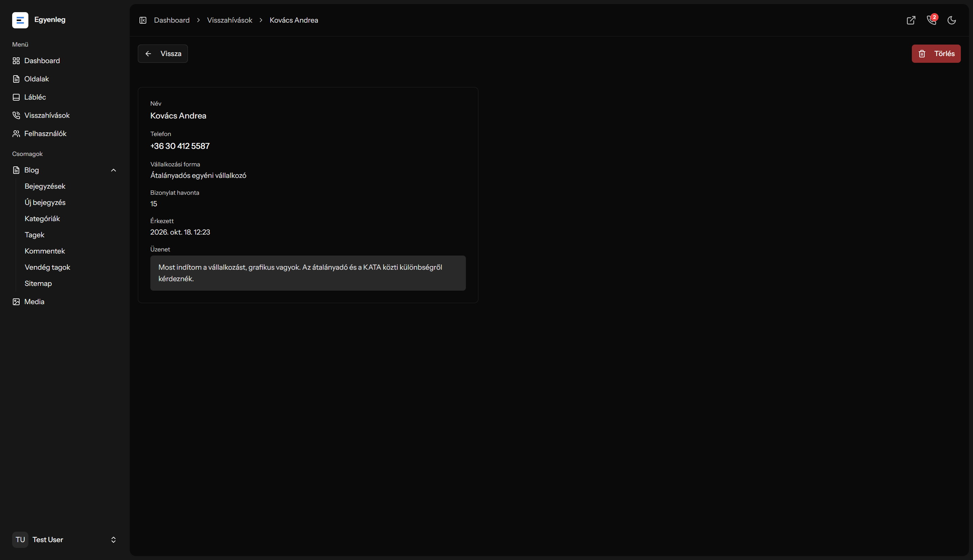
Task: Click the TU user avatar
Action: pyautogui.click(x=20, y=540)
